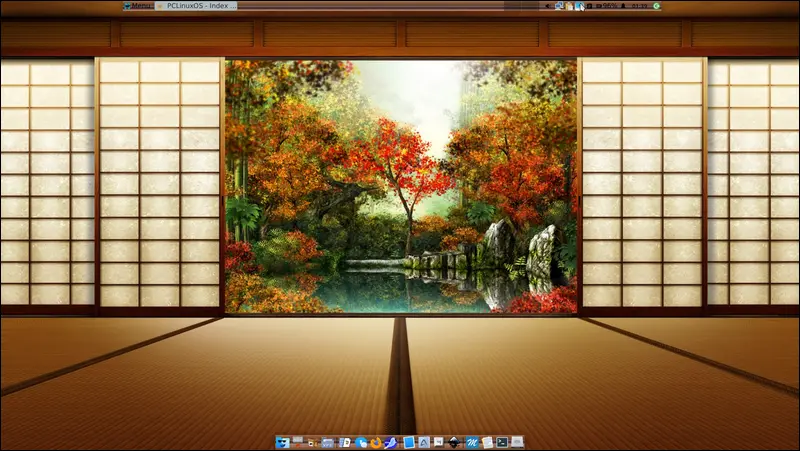Launch Inkscape from the dock
800x451 pixels.
454,443
